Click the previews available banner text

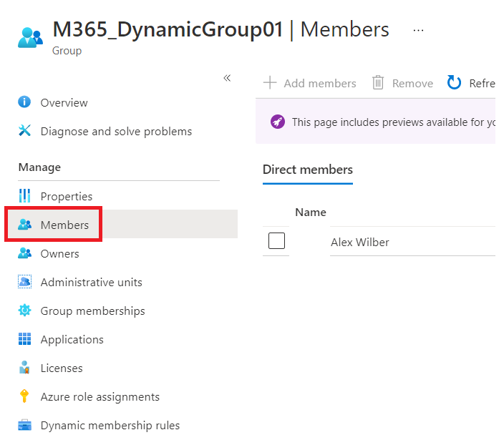coord(394,122)
